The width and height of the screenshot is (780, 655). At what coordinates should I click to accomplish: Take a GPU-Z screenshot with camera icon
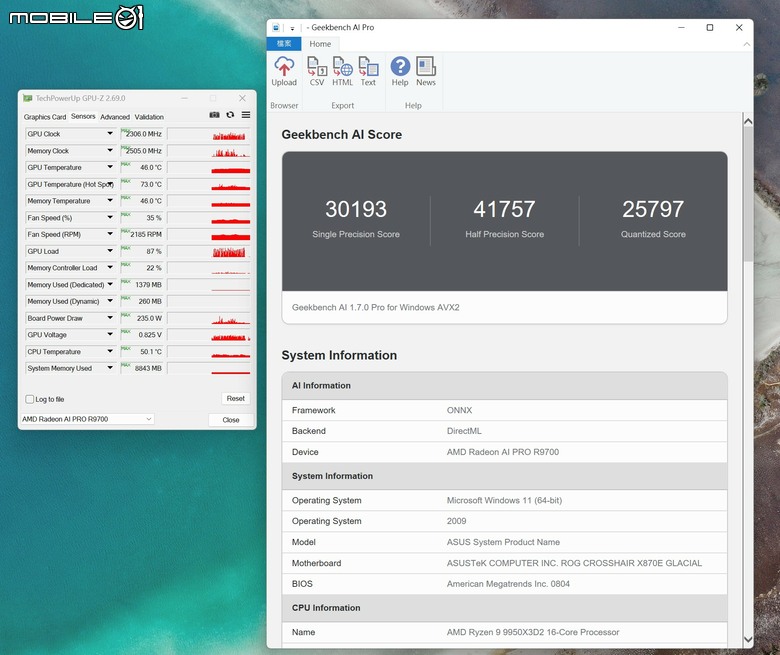(x=214, y=115)
